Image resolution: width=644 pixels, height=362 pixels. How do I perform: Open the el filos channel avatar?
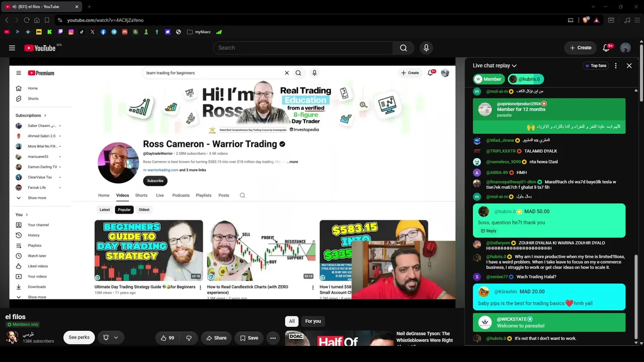[12, 337]
